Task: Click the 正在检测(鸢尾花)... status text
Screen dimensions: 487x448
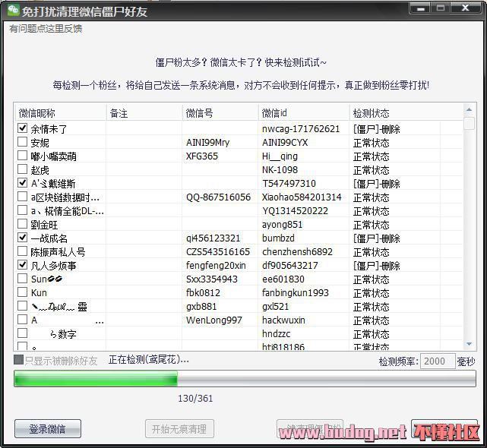Action: coord(149,360)
